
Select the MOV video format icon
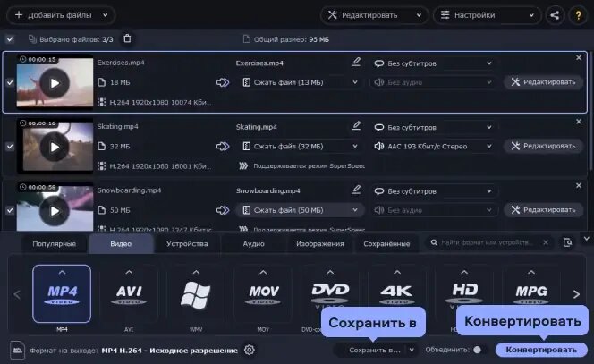(263, 294)
